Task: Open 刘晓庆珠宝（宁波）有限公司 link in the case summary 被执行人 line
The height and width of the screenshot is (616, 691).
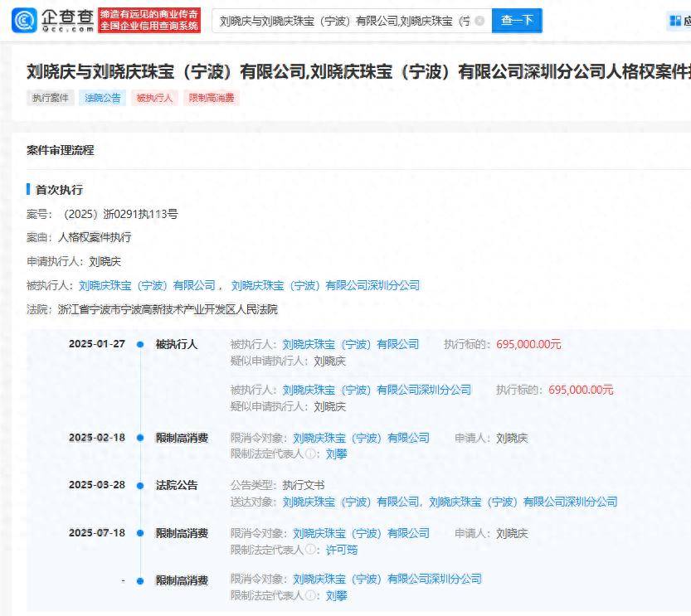Action: coord(147,285)
